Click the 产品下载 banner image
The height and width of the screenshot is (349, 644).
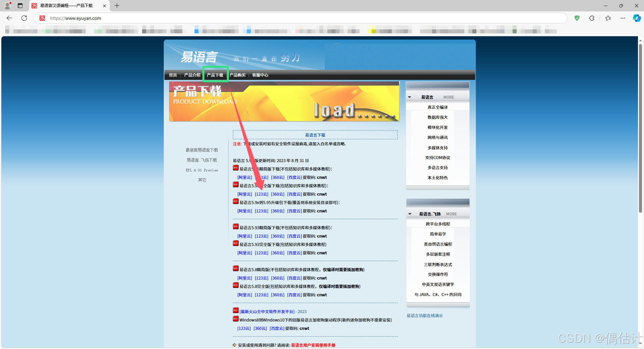284,102
